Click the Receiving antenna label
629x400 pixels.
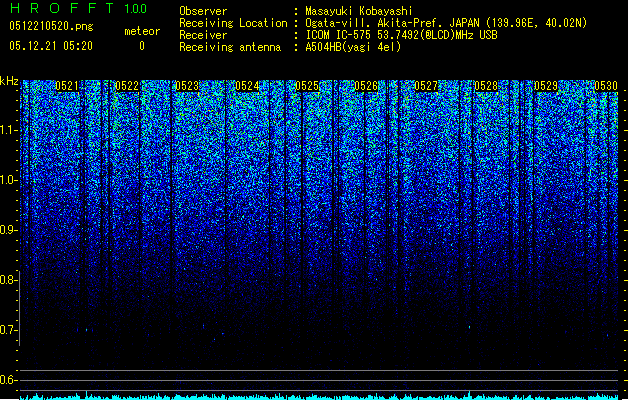pos(230,47)
